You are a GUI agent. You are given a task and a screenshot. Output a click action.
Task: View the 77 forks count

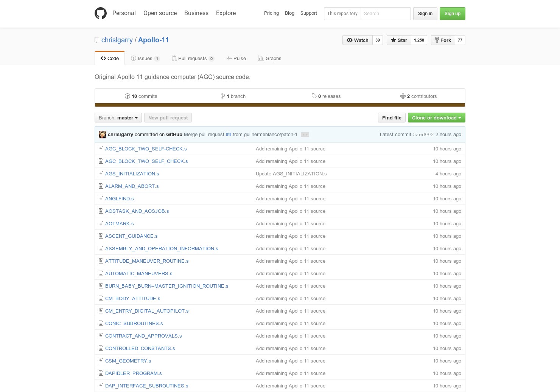point(460,40)
